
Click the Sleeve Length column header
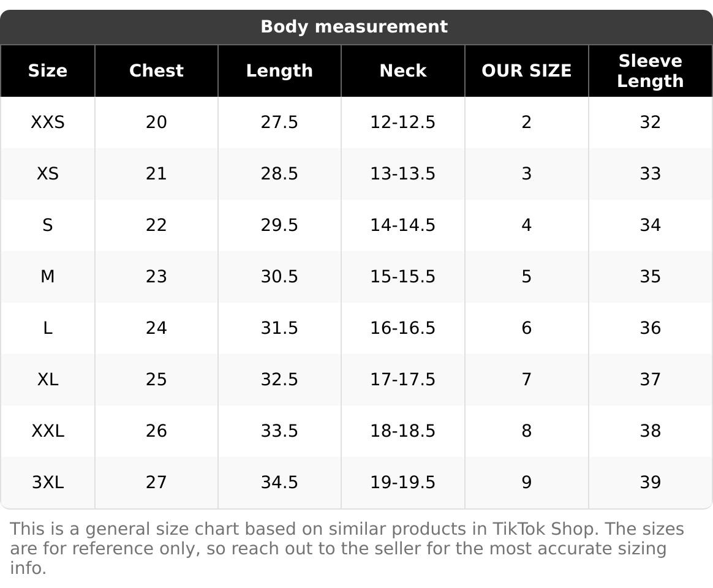pyautogui.click(x=650, y=71)
